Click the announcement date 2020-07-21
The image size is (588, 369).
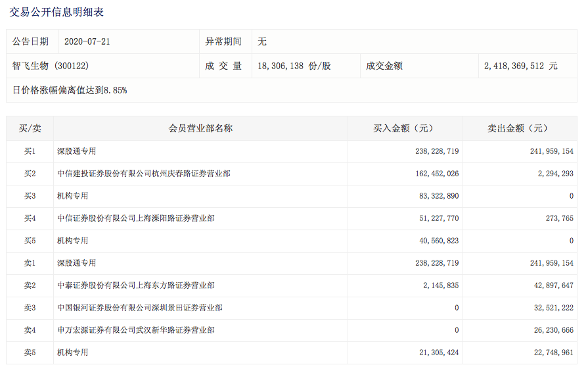tap(87, 41)
